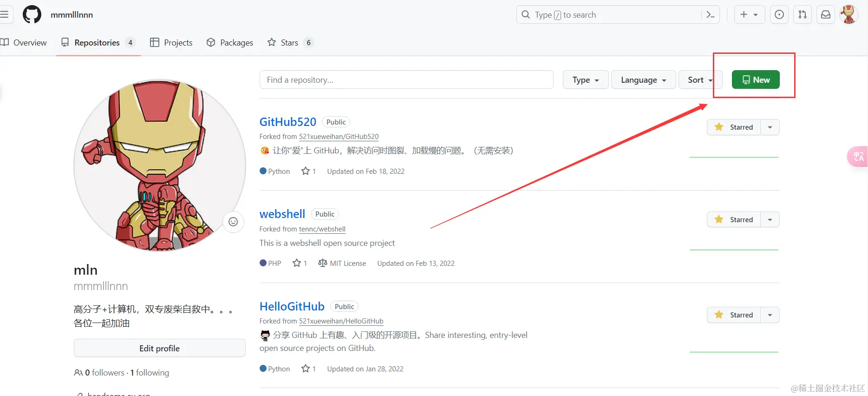Click the Edit profile button

[x=160, y=348]
